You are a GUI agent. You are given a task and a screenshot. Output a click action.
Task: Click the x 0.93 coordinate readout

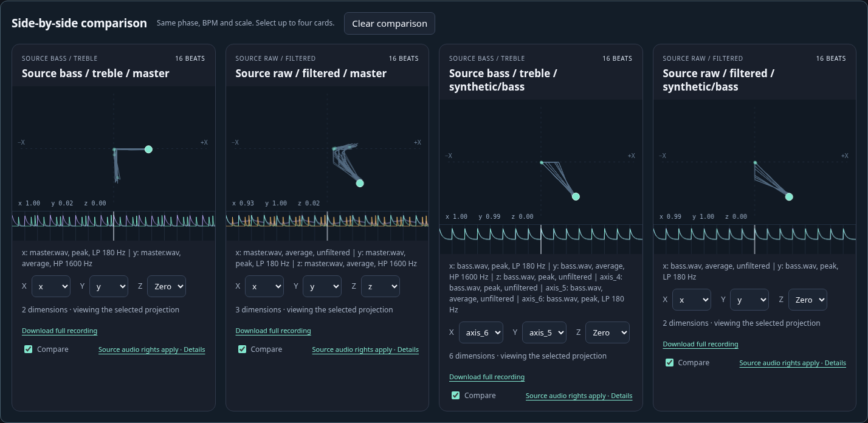click(x=243, y=203)
